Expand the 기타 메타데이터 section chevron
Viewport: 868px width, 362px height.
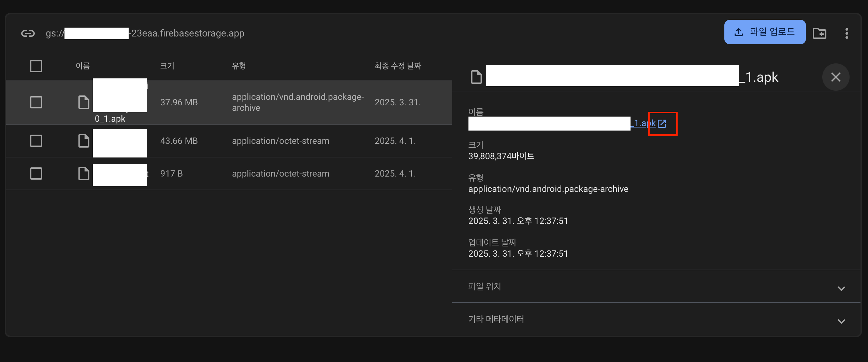coord(841,321)
